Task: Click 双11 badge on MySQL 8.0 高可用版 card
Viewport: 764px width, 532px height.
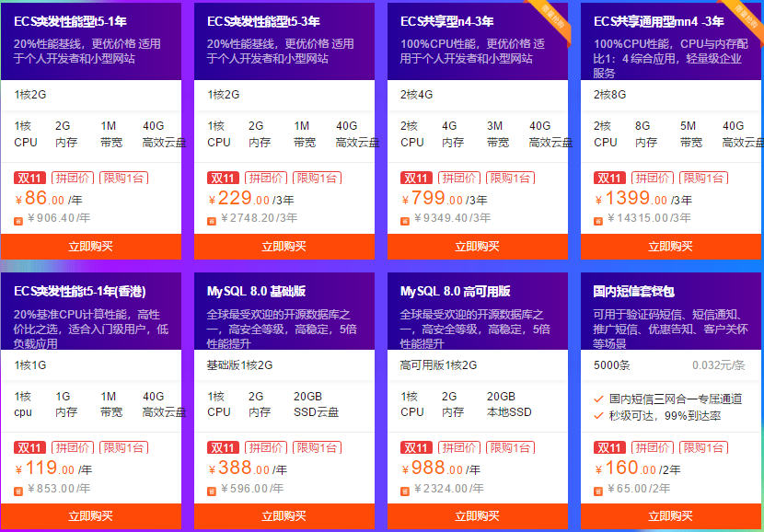Action: 417,447
